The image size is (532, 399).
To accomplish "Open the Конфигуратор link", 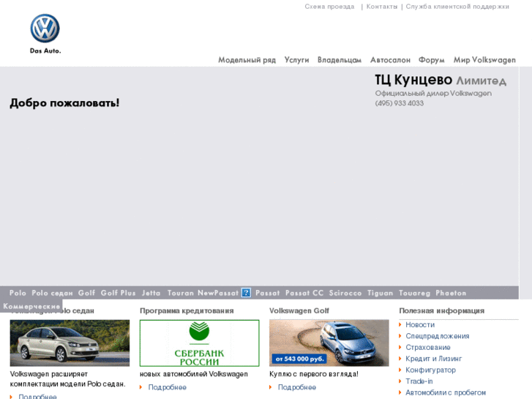I will 430,370.
